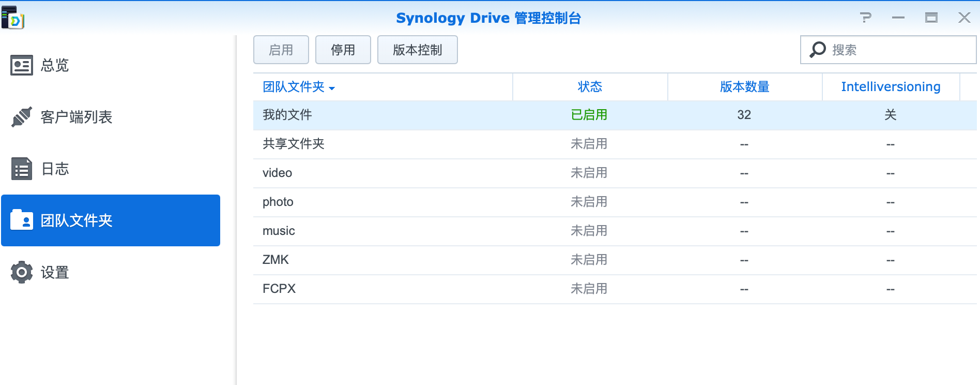
Task: Click 未启用 status in FCPX row
Action: click(589, 289)
